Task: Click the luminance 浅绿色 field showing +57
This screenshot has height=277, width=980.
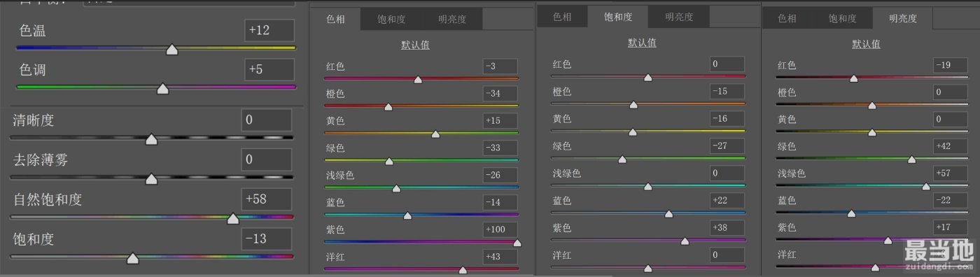Action: 951,173
